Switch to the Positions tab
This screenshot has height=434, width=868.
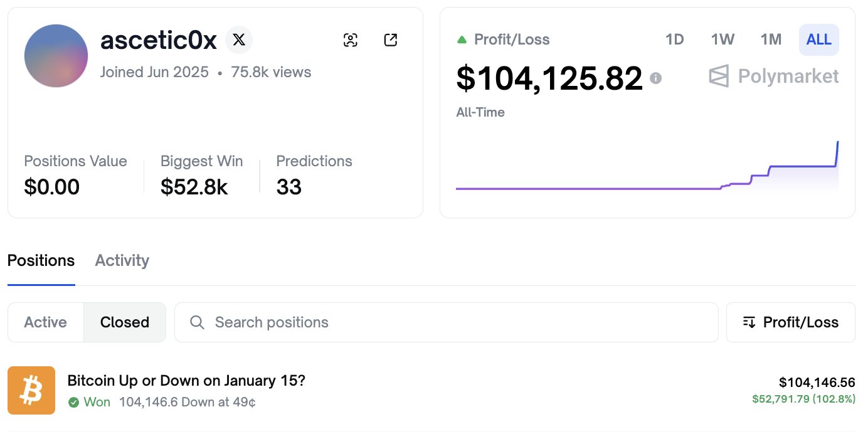pos(41,261)
